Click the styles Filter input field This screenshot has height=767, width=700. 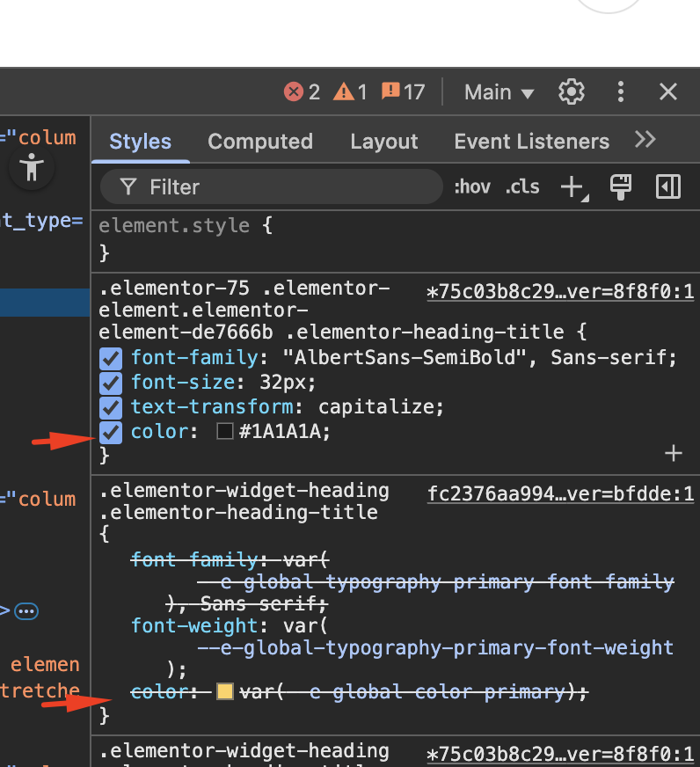272,186
